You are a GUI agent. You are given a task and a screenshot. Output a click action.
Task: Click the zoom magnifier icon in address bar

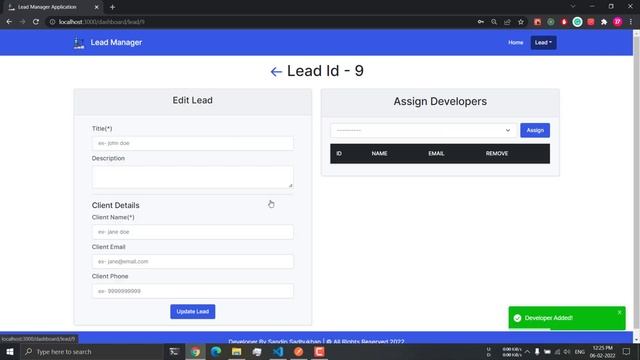tap(494, 22)
